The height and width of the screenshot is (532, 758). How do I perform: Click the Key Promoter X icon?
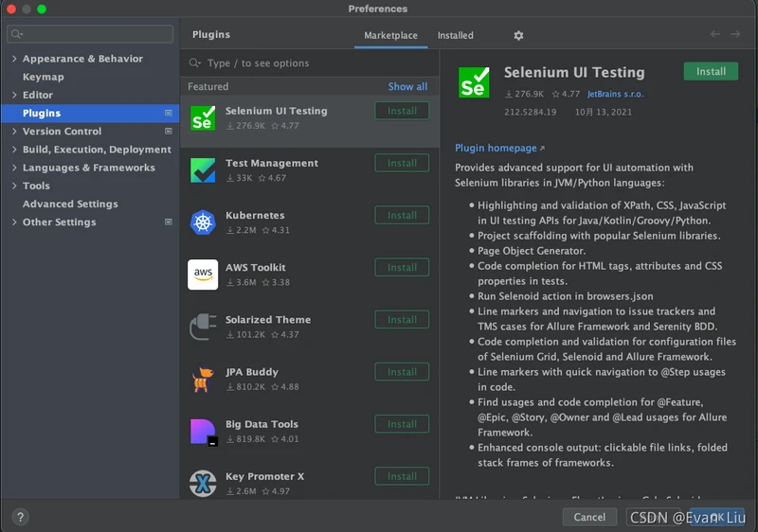[x=203, y=484]
